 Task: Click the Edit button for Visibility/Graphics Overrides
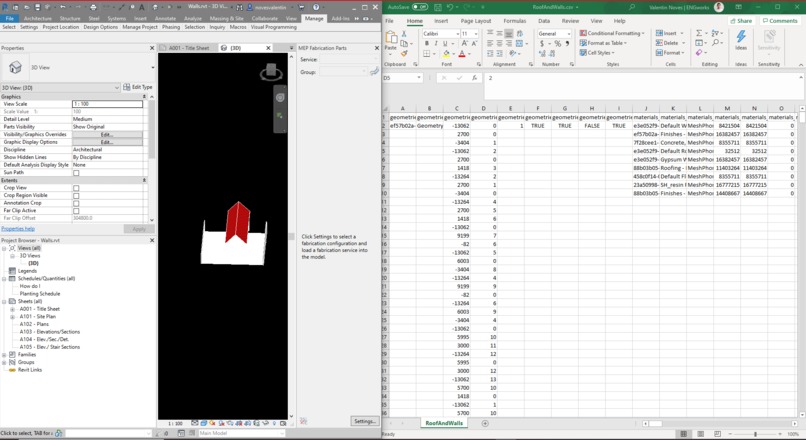[x=107, y=134]
